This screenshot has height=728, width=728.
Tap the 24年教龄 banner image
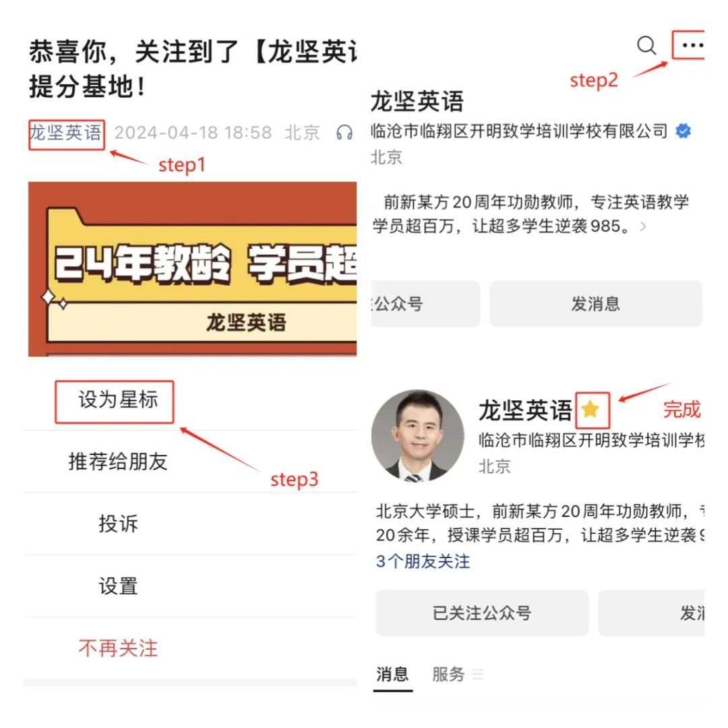pyautogui.click(x=192, y=269)
